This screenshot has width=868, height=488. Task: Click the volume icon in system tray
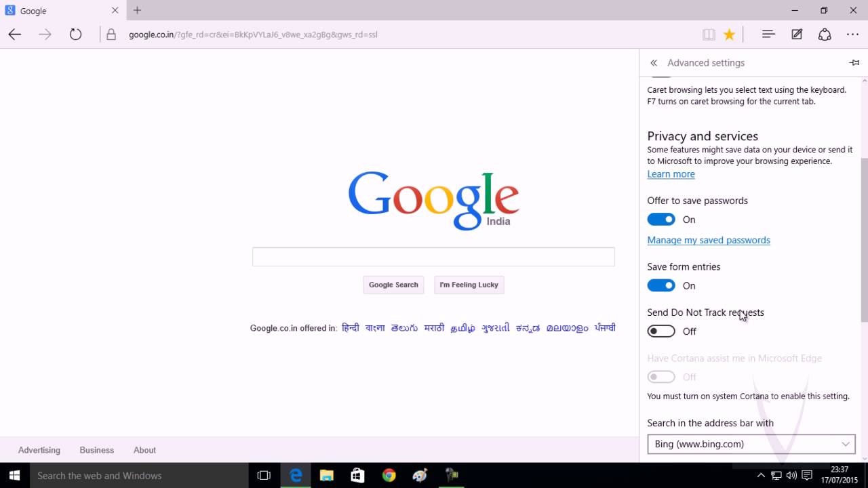pyautogui.click(x=791, y=476)
